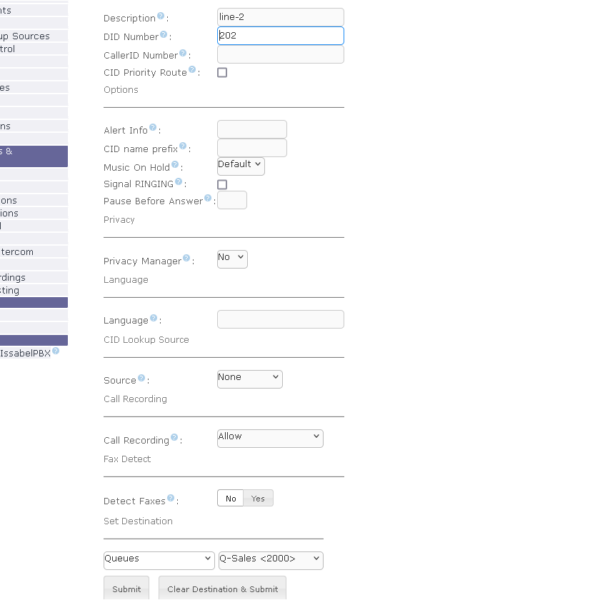Enable the CID Priority Route checkbox
The height and width of the screenshot is (600, 600).
(x=222, y=72)
